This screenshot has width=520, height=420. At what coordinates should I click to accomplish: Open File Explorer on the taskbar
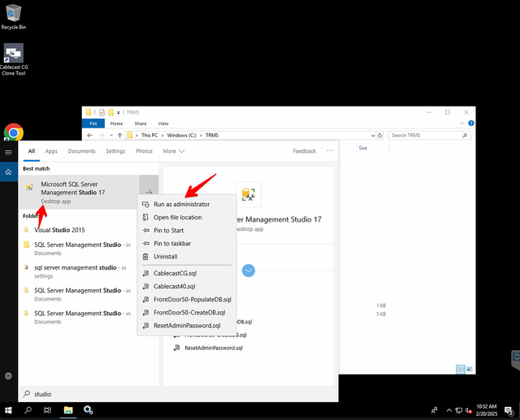(68, 410)
